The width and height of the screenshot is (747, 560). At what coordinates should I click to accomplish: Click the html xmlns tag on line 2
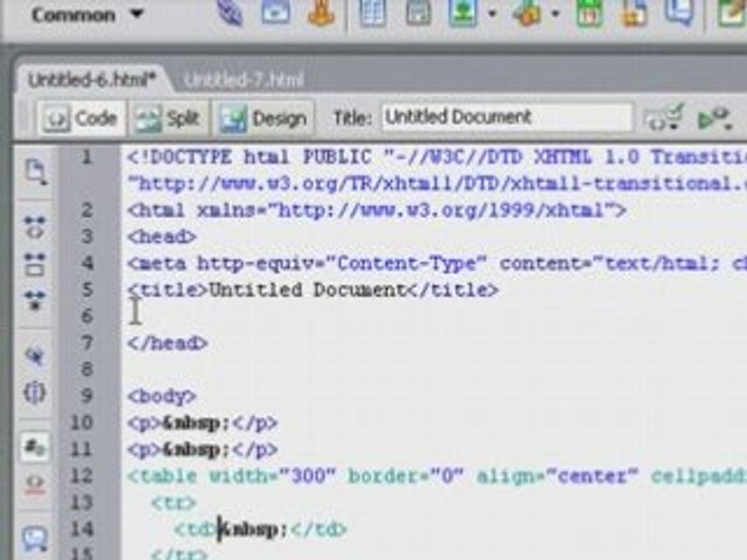tap(377, 211)
